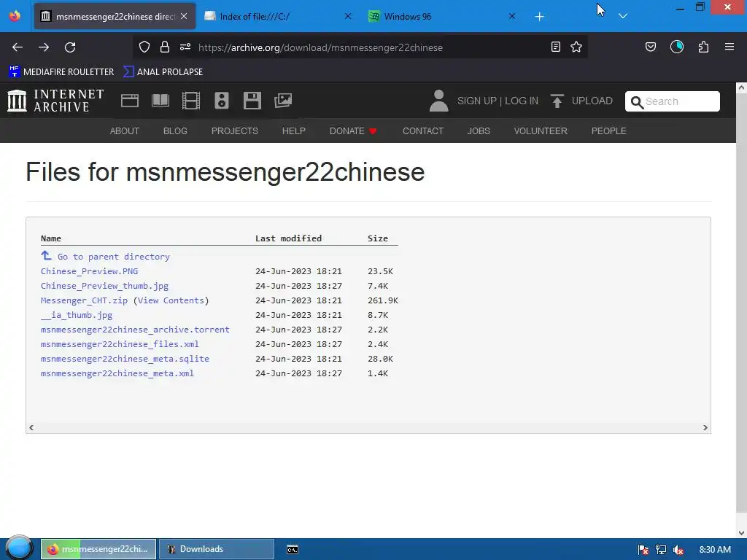Click the Upload arrow icon
Image resolution: width=747 pixels, height=560 pixels.
click(x=557, y=101)
